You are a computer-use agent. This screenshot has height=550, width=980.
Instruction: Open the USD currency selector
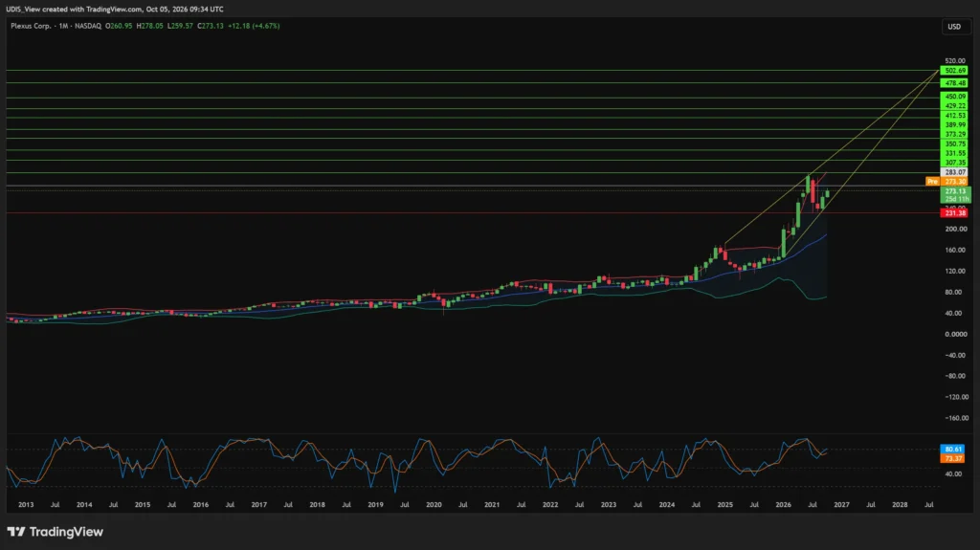click(954, 26)
